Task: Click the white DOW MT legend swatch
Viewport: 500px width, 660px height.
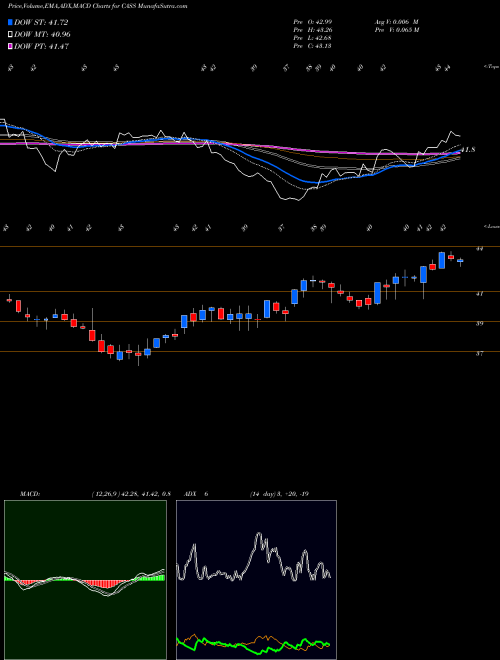Action: 10,35
